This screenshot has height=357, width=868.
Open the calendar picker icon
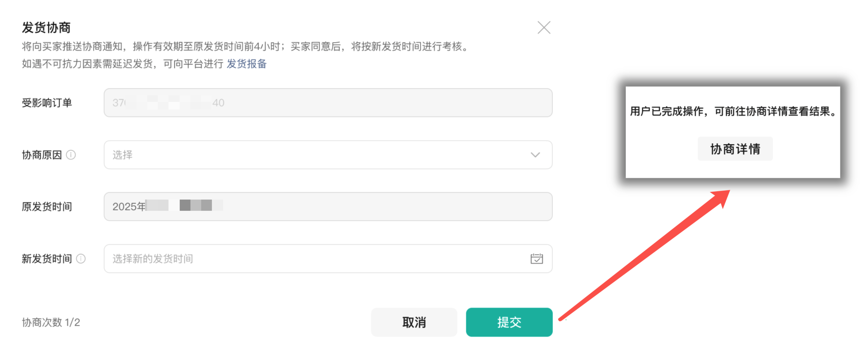click(536, 259)
